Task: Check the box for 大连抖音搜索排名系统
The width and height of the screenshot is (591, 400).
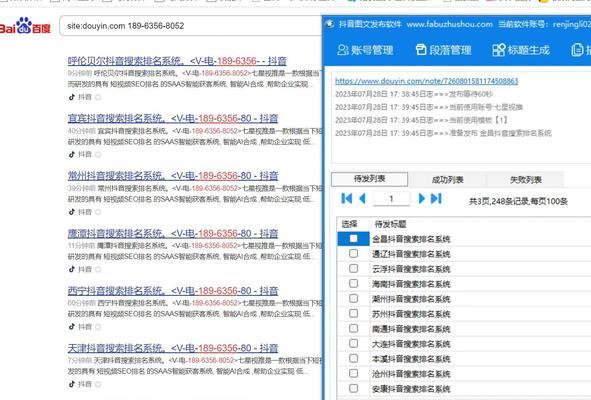Action: tap(353, 343)
